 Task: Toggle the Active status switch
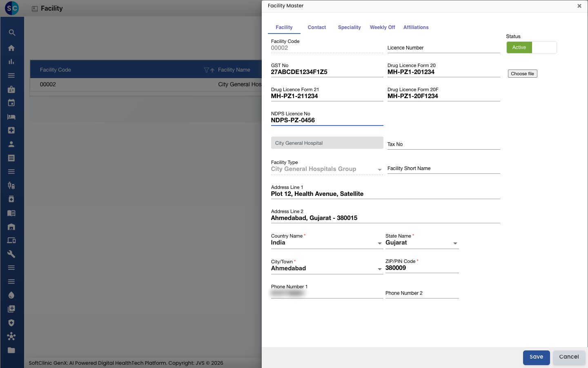click(532, 47)
